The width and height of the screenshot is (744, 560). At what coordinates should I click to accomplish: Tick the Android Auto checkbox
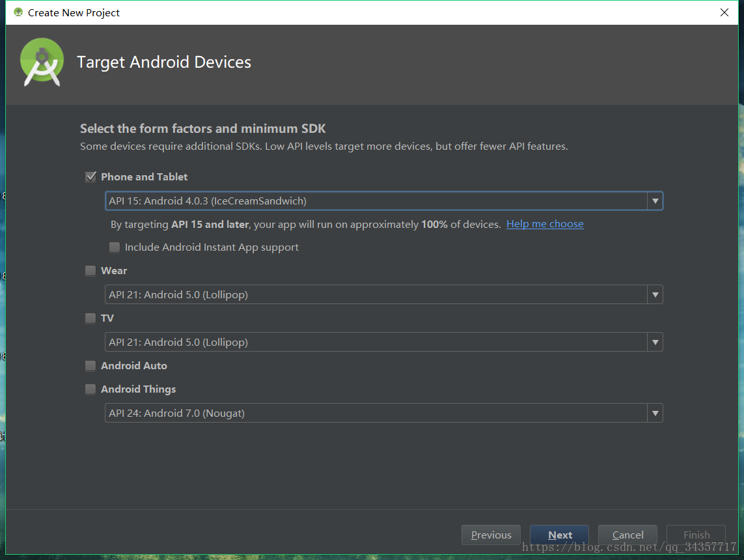pyautogui.click(x=90, y=365)
